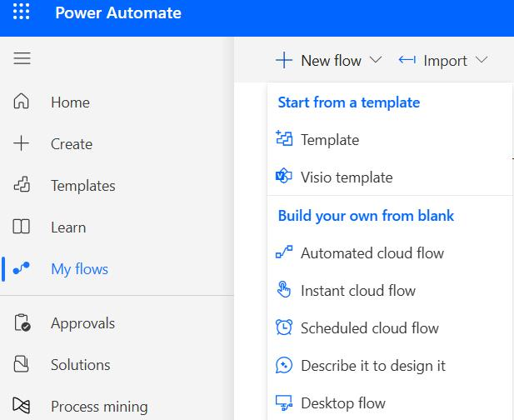
Task: Click the Templates puzzle icon in sidebar
Action: [x=22, y=184]
